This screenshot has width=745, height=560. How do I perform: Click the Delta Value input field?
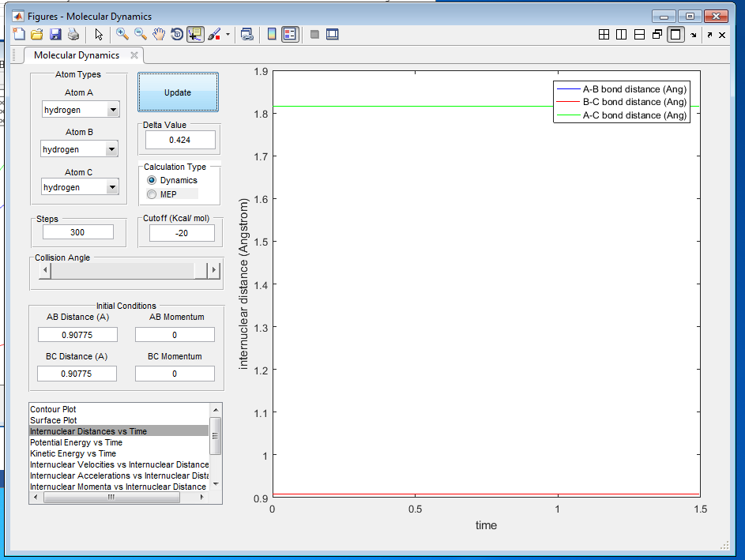(180, 140)
